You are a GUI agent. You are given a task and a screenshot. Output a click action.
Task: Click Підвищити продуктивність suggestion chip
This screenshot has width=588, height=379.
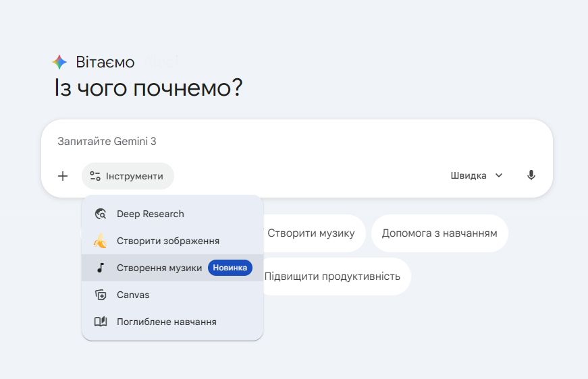click(x=332, y=276)
